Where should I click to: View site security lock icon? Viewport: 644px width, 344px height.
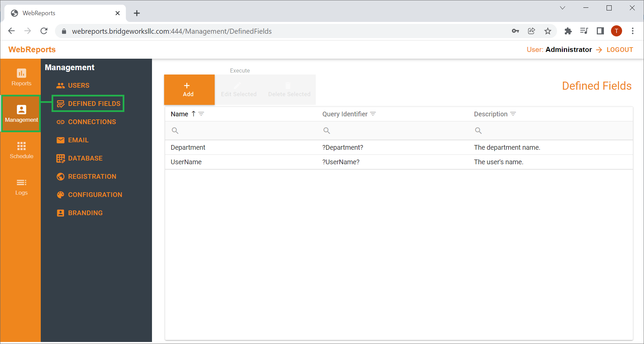coord(64,31)
